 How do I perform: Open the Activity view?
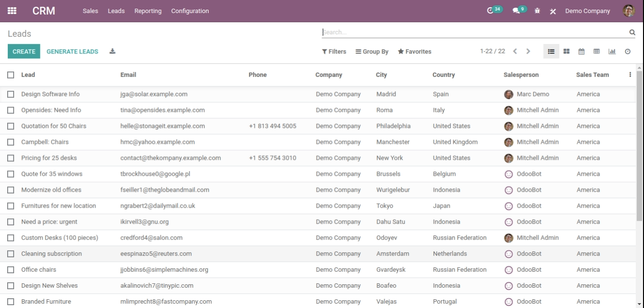pos(628,51)
